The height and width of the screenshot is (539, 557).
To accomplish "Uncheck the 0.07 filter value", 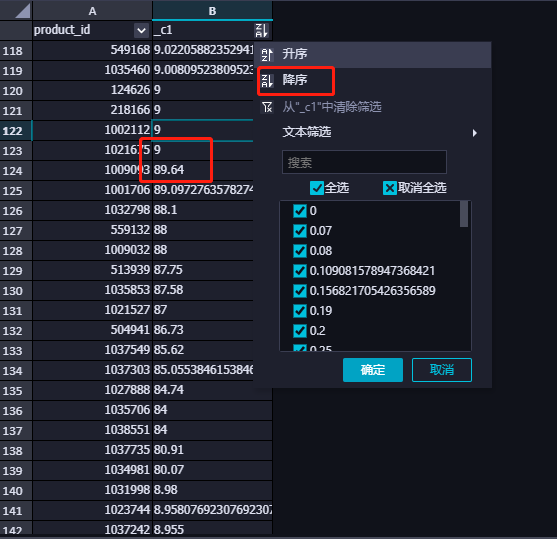I will (300, 231).
